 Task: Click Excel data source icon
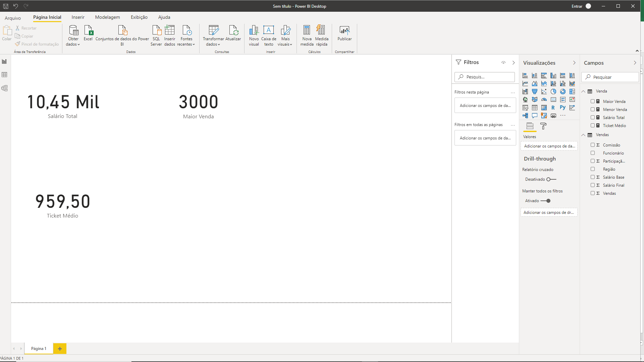tap(88, 34)
